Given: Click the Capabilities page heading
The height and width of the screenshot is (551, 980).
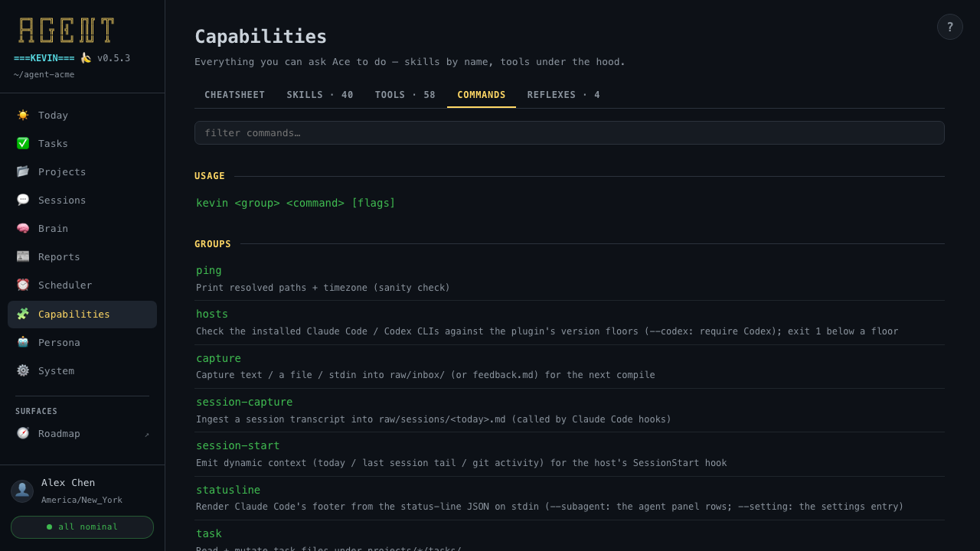Looking at the screenshot, I should click(261, 36).
